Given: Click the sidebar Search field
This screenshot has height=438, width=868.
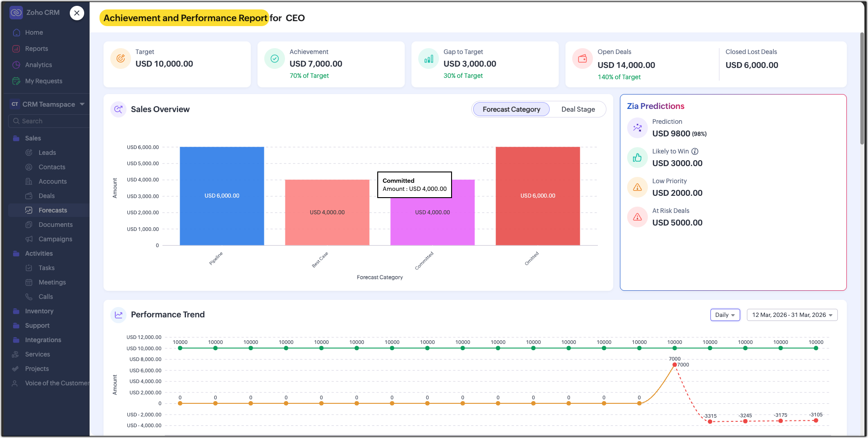Looking at the screenshot, I should [49, 121].
